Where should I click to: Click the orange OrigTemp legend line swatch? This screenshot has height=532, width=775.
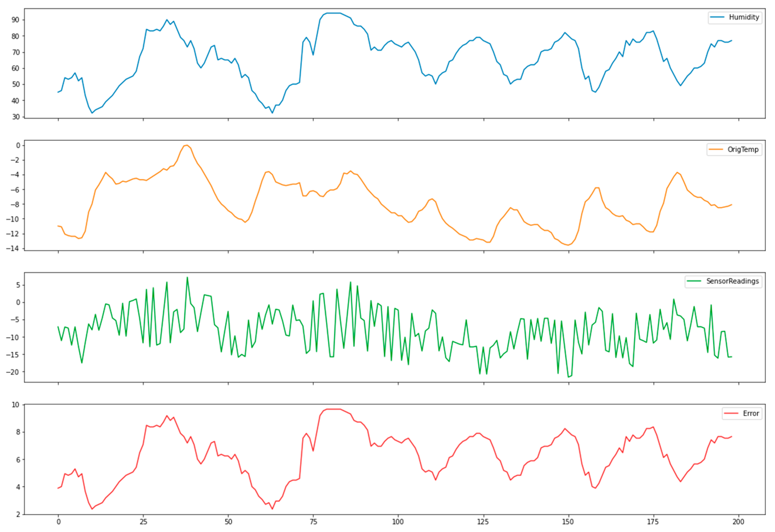[716, 150]
